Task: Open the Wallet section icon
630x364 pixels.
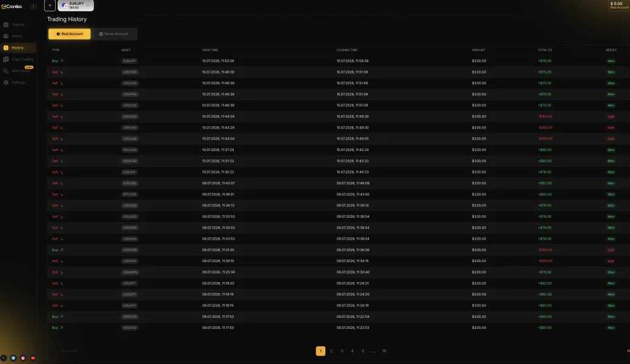Action: point(6,36)
